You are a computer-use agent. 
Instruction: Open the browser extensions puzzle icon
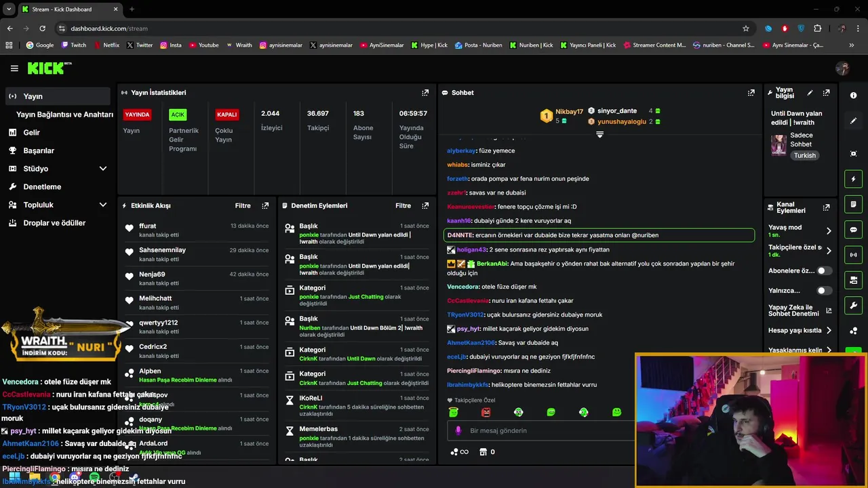(x=817, y=28)
